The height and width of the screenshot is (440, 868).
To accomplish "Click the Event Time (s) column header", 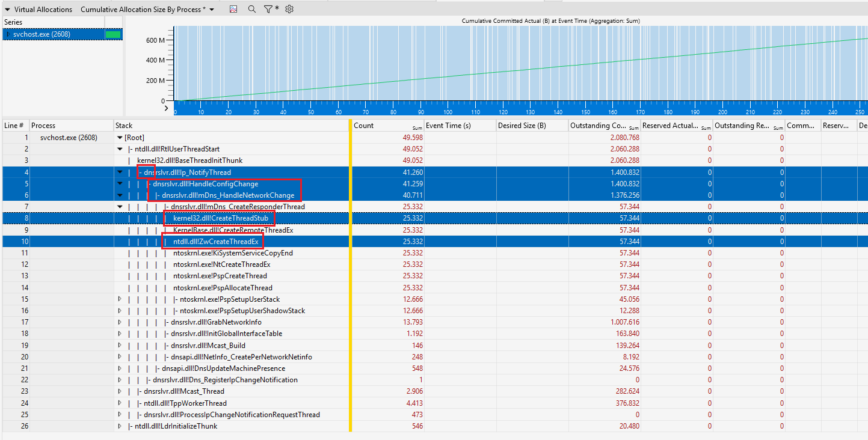I will click(x=460, y=126).
